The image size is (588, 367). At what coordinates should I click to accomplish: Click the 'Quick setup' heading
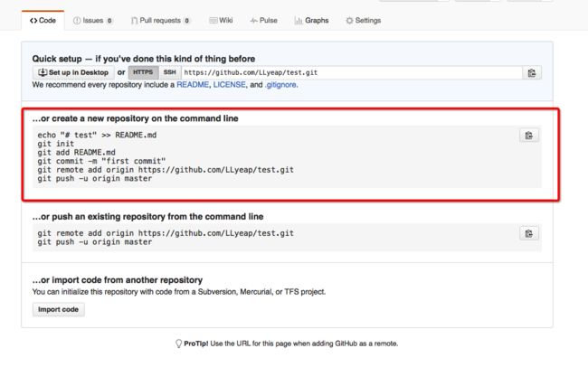[x=144, y=59]
